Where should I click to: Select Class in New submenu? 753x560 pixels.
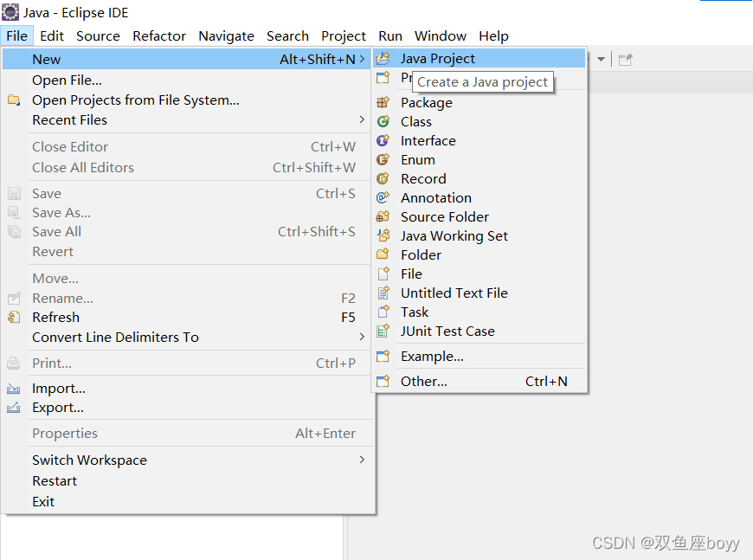click(479, 121)
